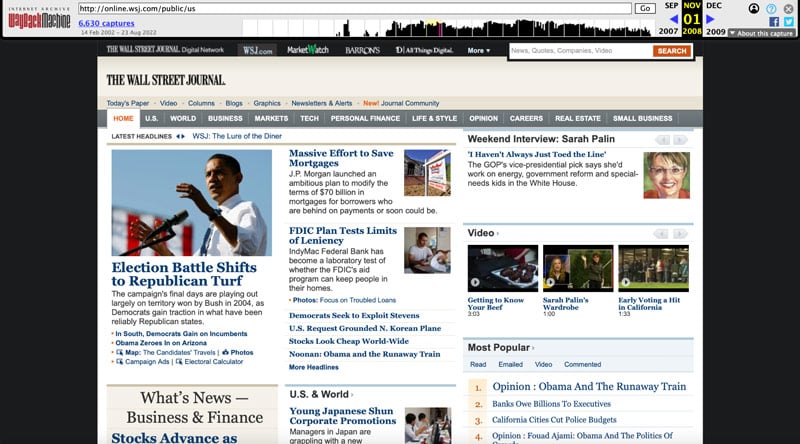Open the Wayback Machine user account icon
Viewport: 800px width, 444px height.
click(x=754, y=8)
